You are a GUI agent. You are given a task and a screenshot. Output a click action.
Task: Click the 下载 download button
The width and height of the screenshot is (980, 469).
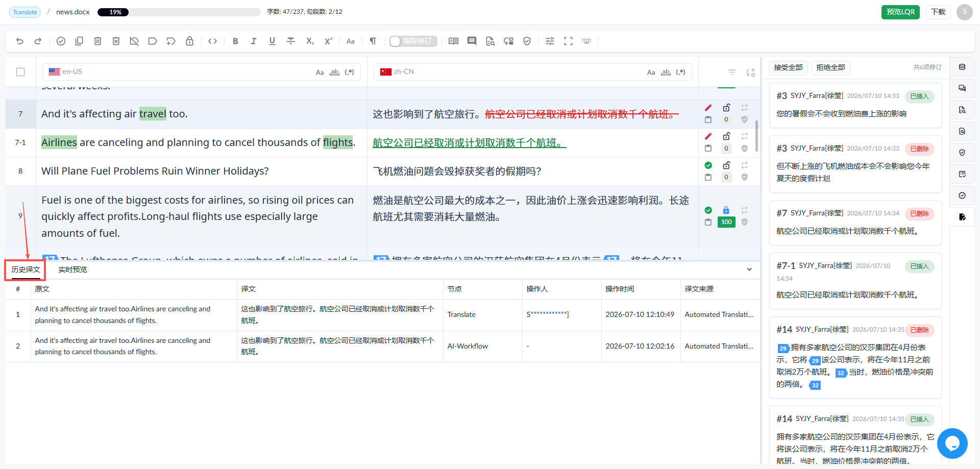(938, 12)
